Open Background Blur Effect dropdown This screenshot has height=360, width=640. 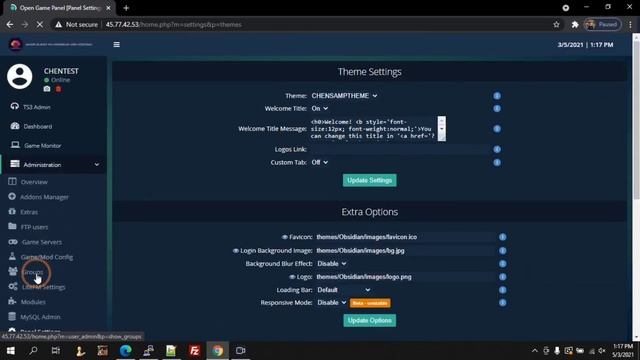(x=332, y=264)
